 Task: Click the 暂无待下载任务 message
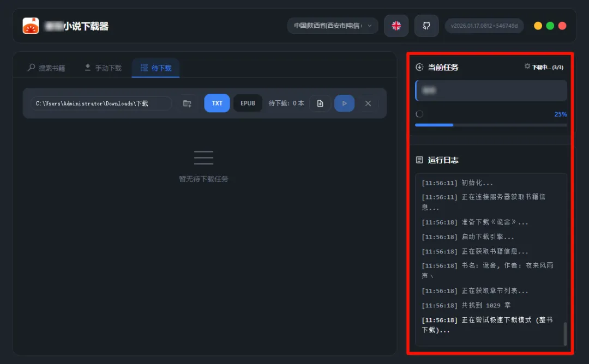coord(203,179)
